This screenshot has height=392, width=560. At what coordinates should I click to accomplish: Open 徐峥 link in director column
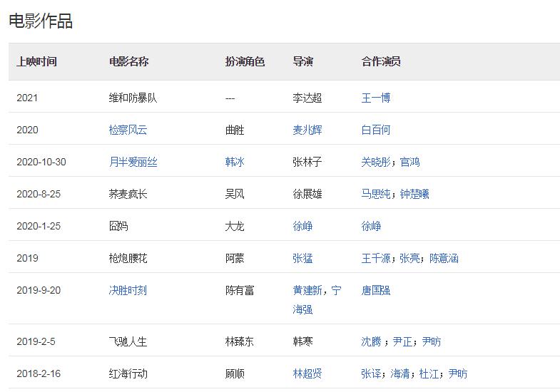(x=302, y=226)
